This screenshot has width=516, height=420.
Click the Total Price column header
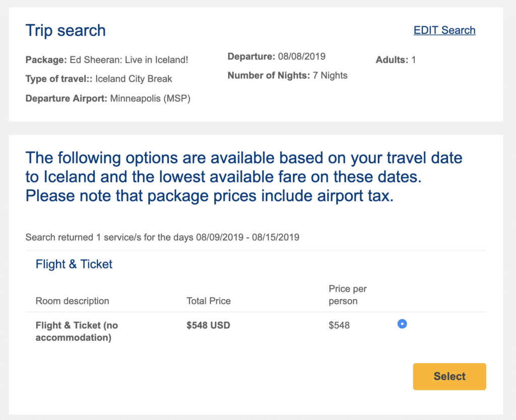(x=209, y=301)
